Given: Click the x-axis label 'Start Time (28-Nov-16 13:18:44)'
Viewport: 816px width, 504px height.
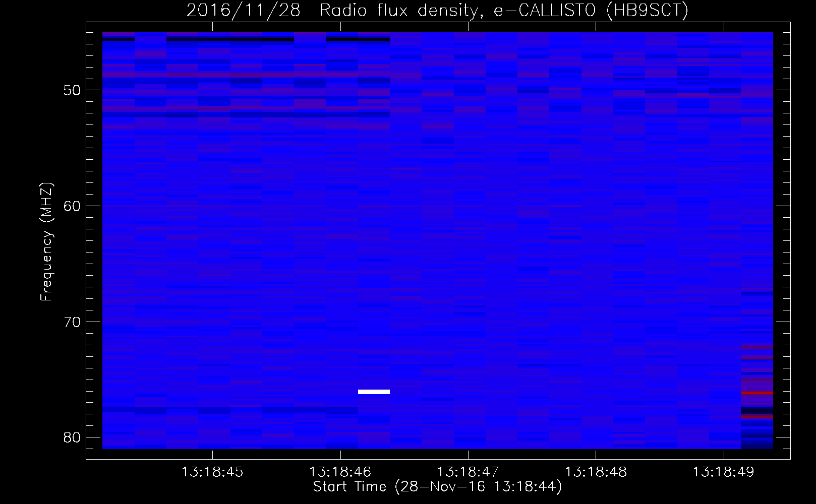Looking at the screenshot, I should (437, 487).
